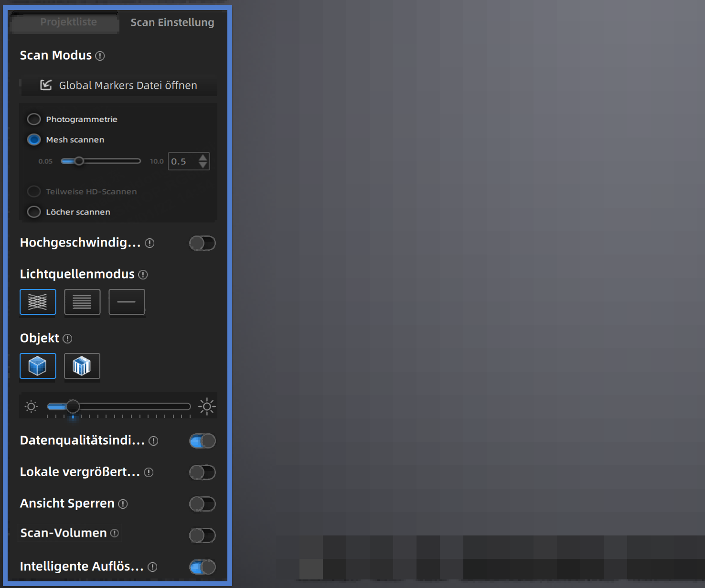Select Teilweise HD-Scannen radio option
The image size is (705, 588).
point(33,192)
